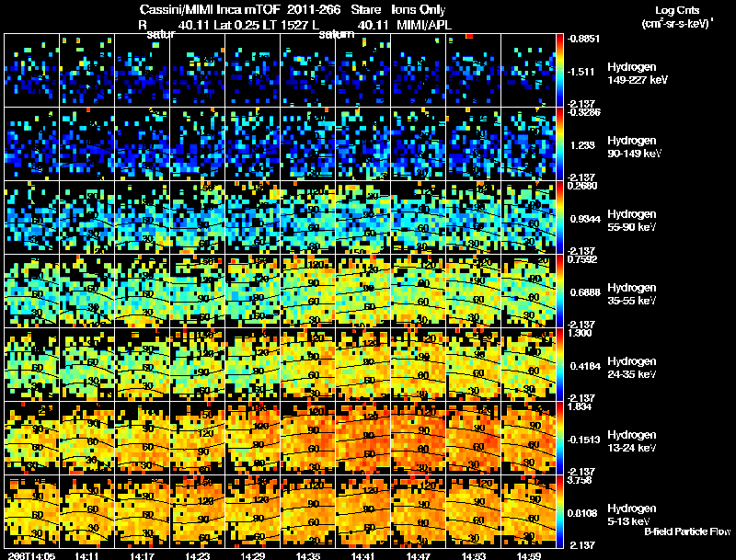Click the 'Hydrogen 149-227 keV' row label
The height and width of the screenshot is (560, 736).
638,74
